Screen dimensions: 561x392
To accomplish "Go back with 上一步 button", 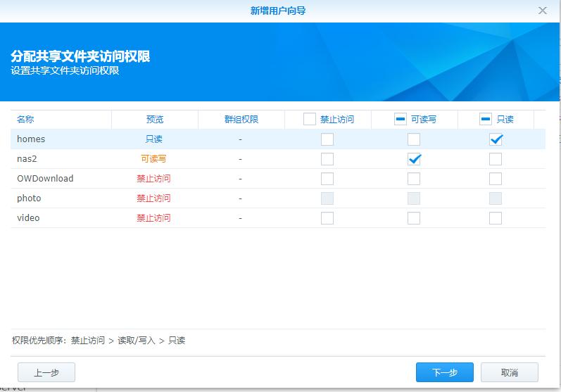I will pyautogui.click(x=46, y=372).
